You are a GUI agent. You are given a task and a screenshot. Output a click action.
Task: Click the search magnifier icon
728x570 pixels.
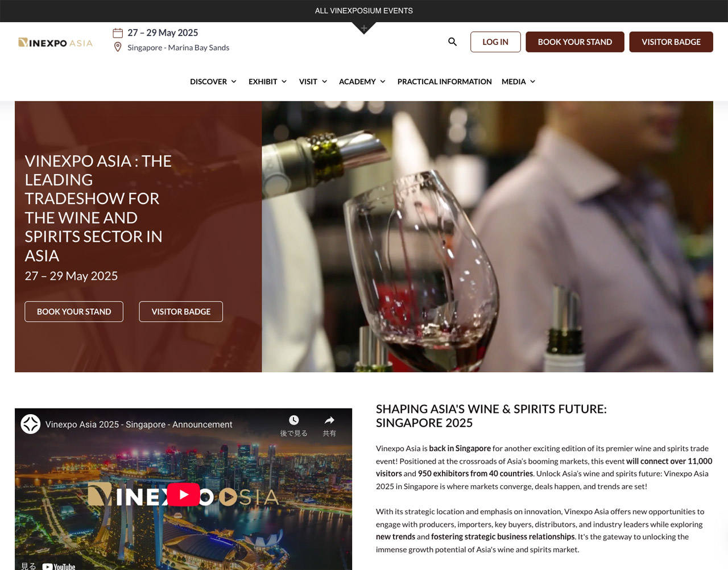[453, 42]
